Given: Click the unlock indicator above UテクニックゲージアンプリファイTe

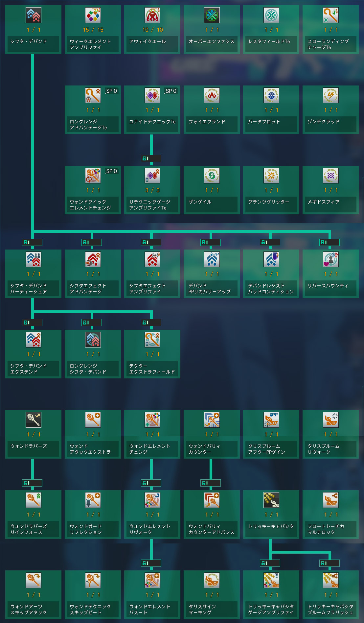Looking at the screenshot, I should tap(151, 158).
